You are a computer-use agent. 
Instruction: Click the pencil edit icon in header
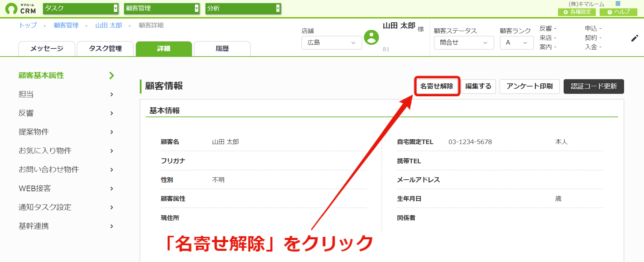635,38
